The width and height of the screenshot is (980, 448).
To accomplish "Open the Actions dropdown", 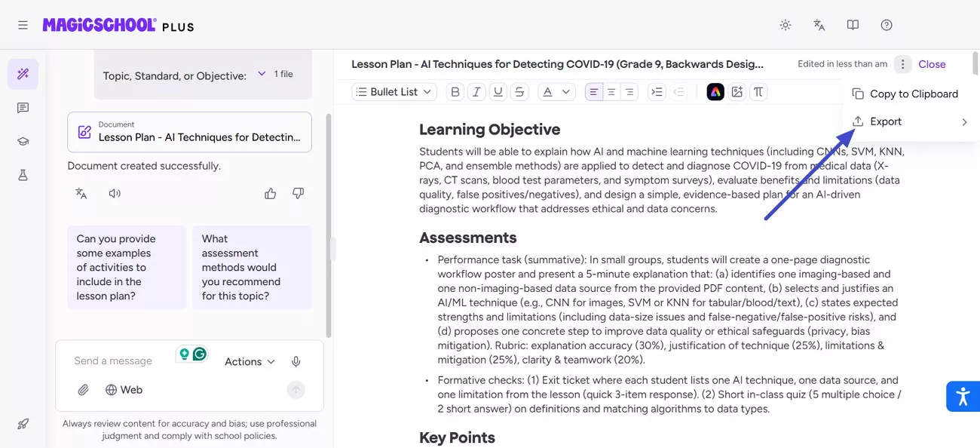I will (x=250, y=362).
